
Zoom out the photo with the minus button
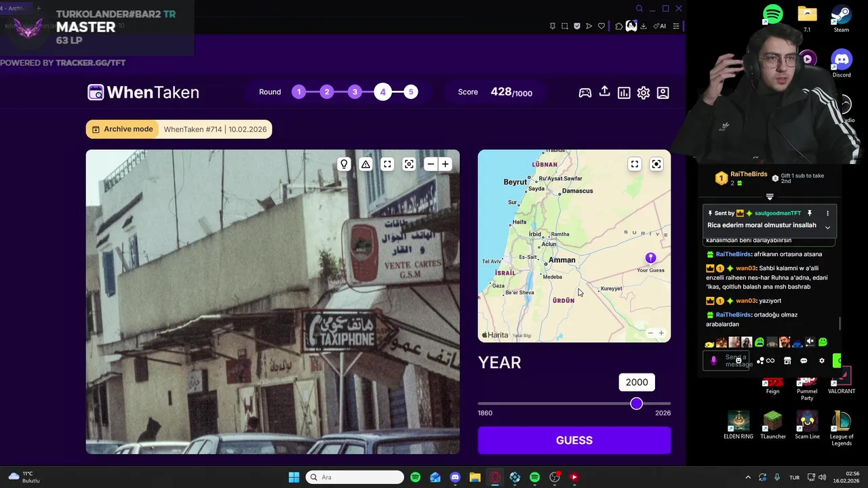coord(431,164)
